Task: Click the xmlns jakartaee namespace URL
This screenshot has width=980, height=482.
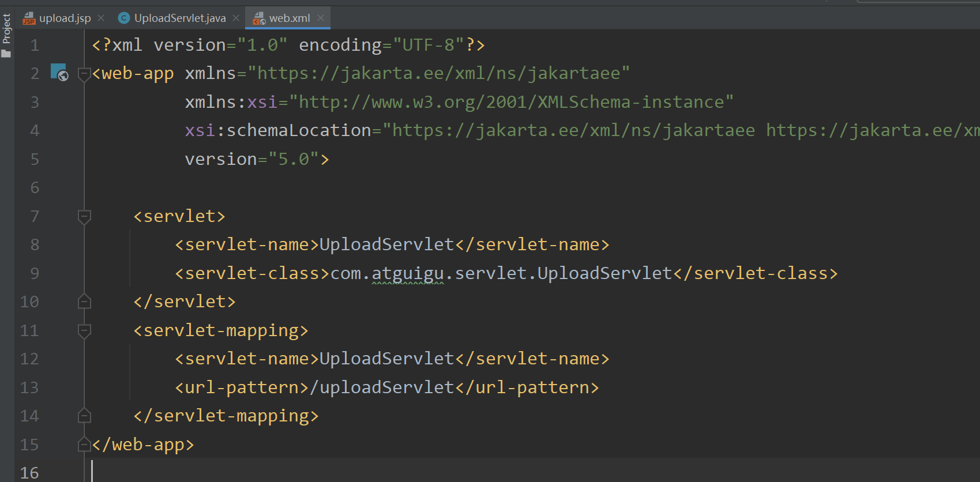Action: 438,73
